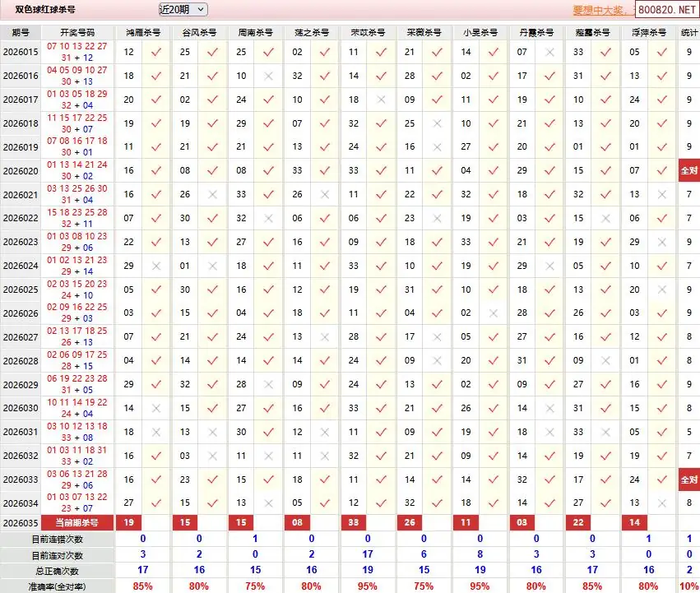
Task: Click the 鸿雁杀号 column header
Action: click(x=143, y=33)
